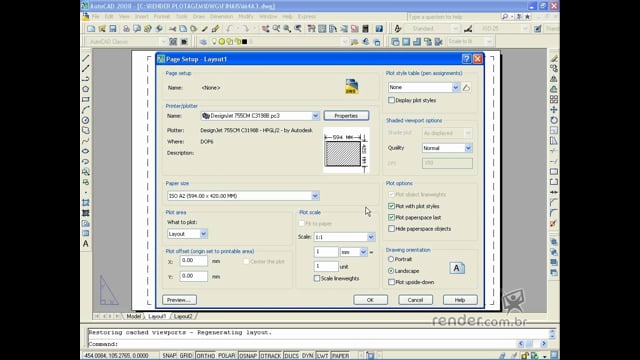Click the Zoom Window toolbar icon
The image size is (640, 360).
click(x=287, y=29)
